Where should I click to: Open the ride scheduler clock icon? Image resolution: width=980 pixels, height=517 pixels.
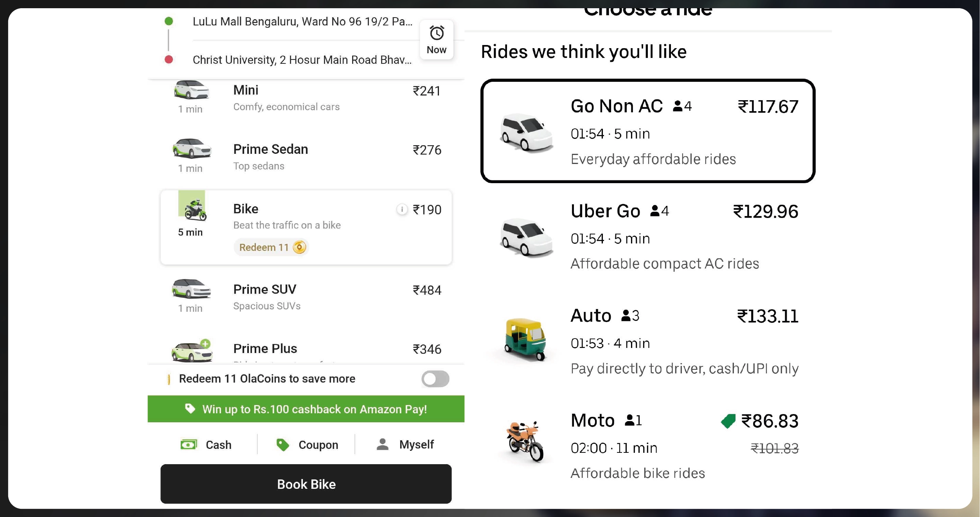click(x=436, y=33)
